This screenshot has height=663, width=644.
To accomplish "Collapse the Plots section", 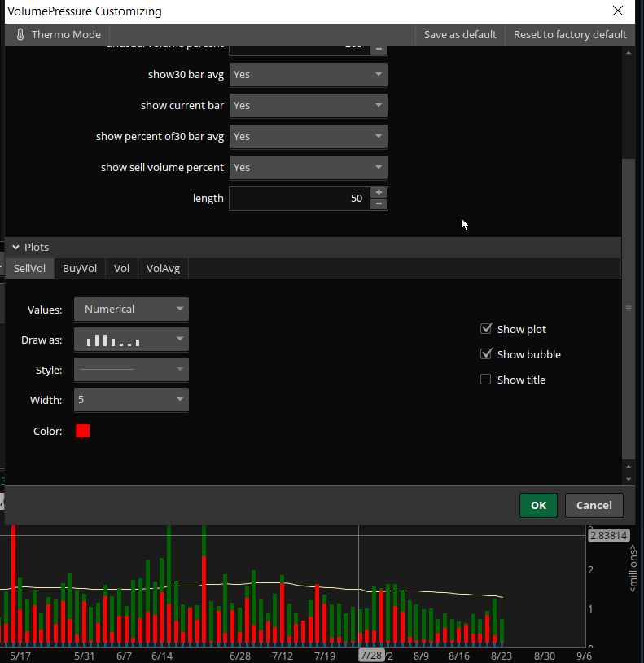I will coord(16,248).
